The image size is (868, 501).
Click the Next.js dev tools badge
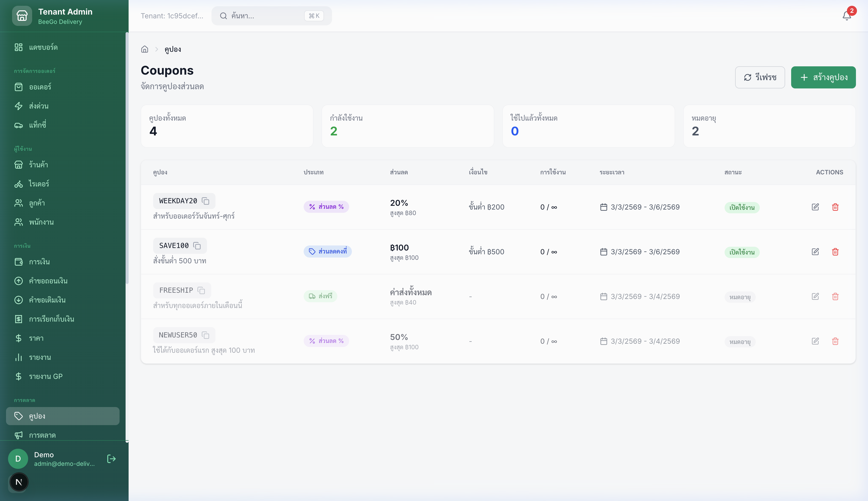click(x=19, y=482)
